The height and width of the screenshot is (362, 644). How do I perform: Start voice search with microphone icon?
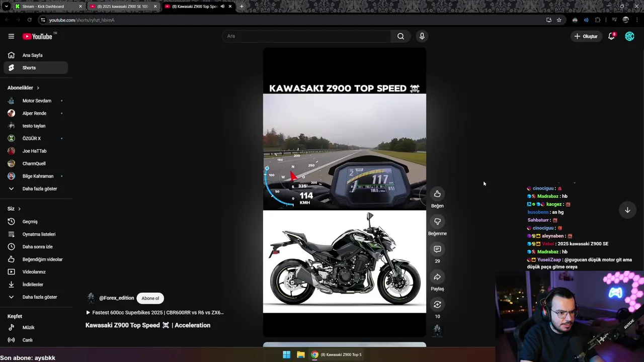pos(422,36)
